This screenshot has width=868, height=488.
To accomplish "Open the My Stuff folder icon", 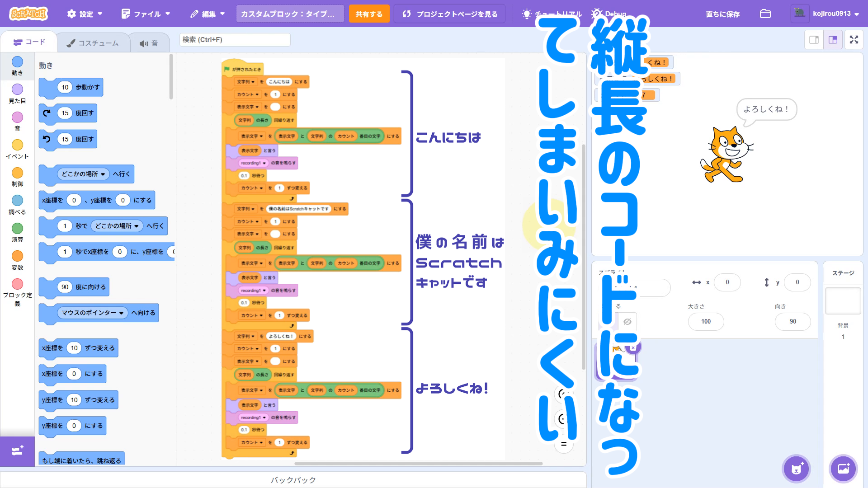I will coord(765,14).
